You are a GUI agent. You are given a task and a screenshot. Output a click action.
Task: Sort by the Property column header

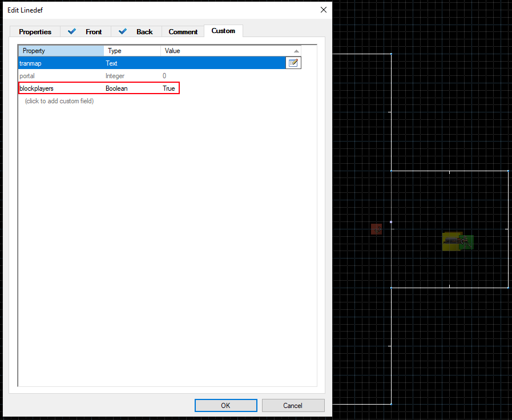(x=61, y=51)
